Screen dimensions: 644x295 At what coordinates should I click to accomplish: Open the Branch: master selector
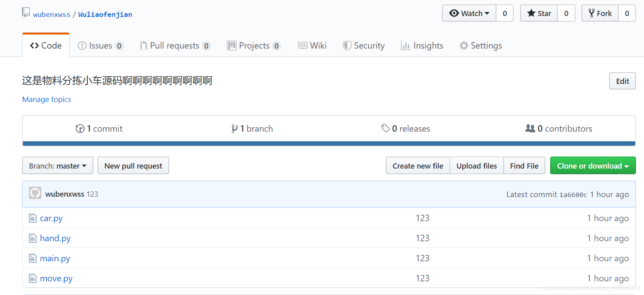click(58, 165)
